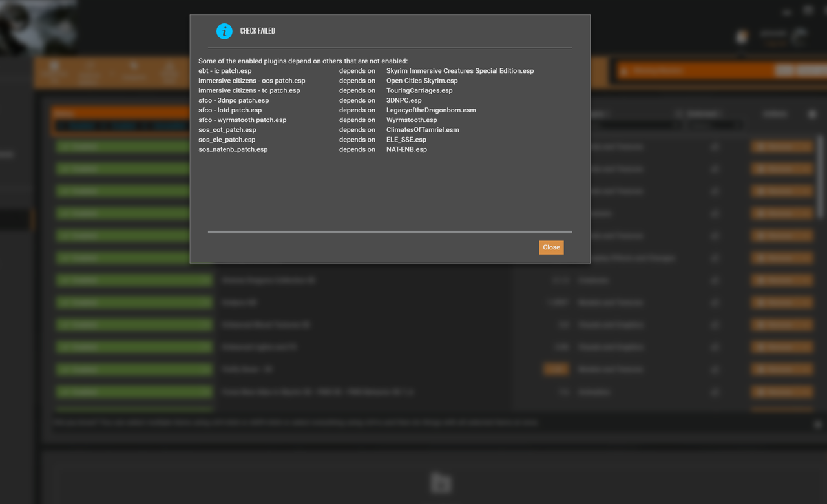Select 'sfco - lotd patch.esp' text
This screenshot has width=827, height=504.
click(x=230, y=110)
